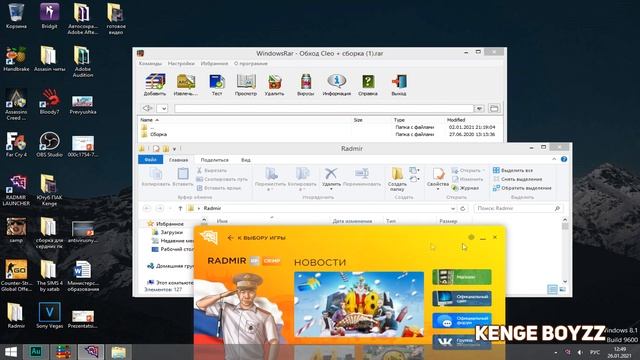Switch to the Поделиться ribbon tab
This screenshot has height=360, width=640.
[x=215, y=160]
